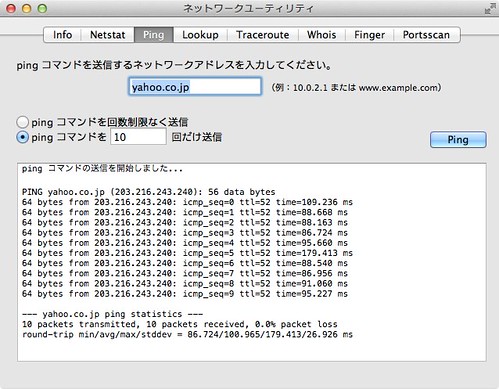Click the yahoo.co.jp address field
The width and height of the screenshot is (499, 389).
point(195,87)
